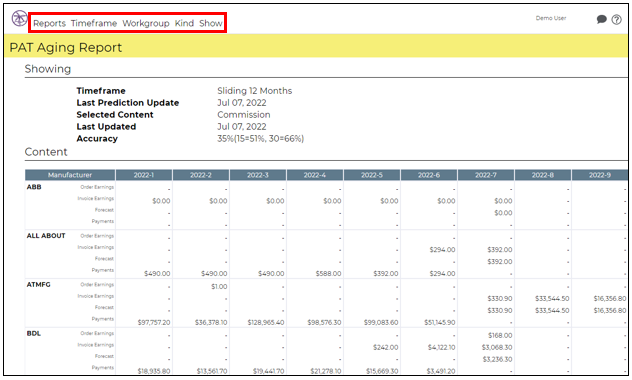Click the 2022-5 column header
Viewport: 632px width, 380px height.
(x=372, y=175)
